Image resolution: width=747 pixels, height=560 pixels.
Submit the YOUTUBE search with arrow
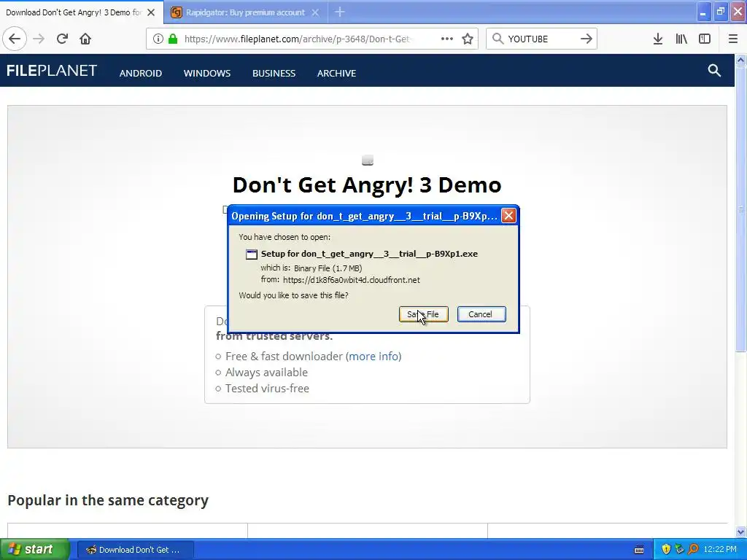click(587, 39)
